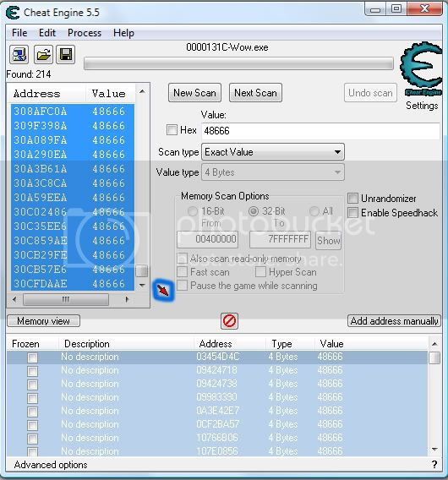Click found list scroll down arrow
Image resolution: width=448 pixels, height=480 pixels.
point(142,285)
